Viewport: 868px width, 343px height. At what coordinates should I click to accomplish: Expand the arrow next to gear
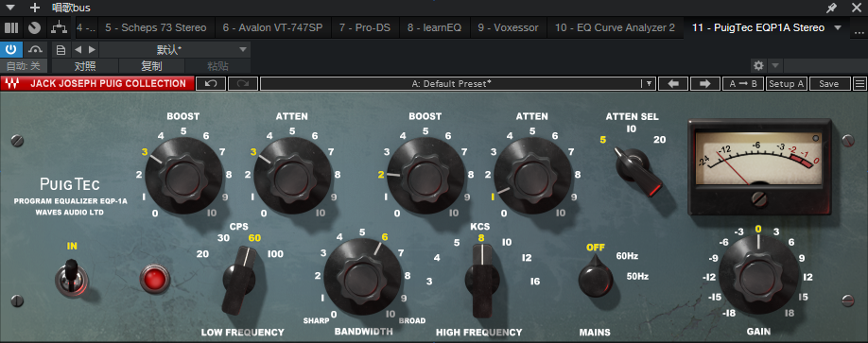coord(775,66)
